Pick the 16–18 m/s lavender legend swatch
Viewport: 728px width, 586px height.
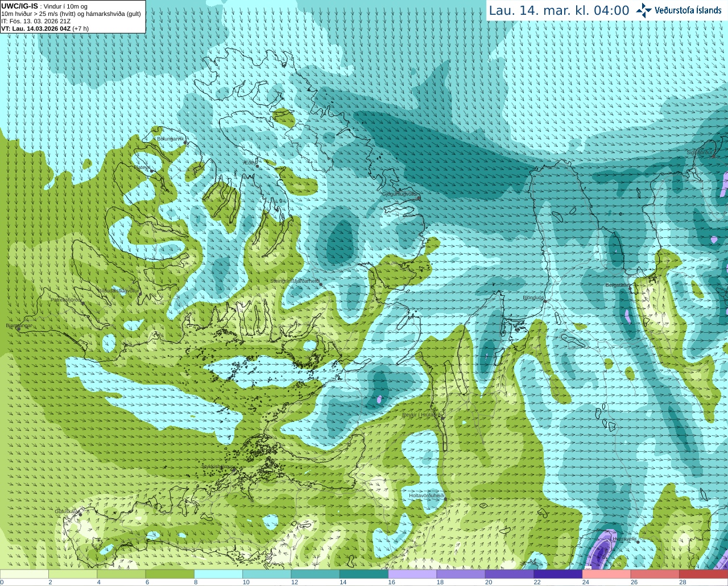pos(412,574)
